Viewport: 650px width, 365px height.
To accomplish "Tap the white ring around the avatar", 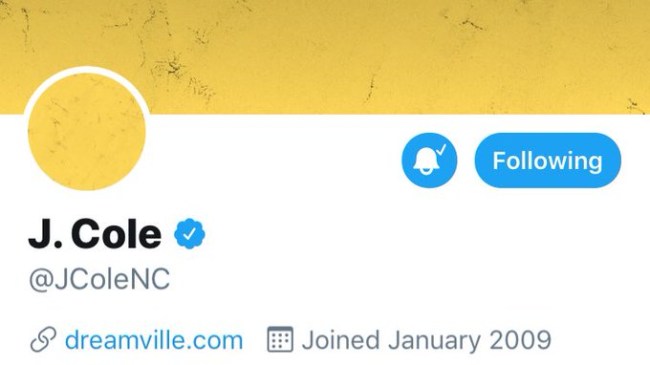I will pyautogui.click(x=87, y=70).
